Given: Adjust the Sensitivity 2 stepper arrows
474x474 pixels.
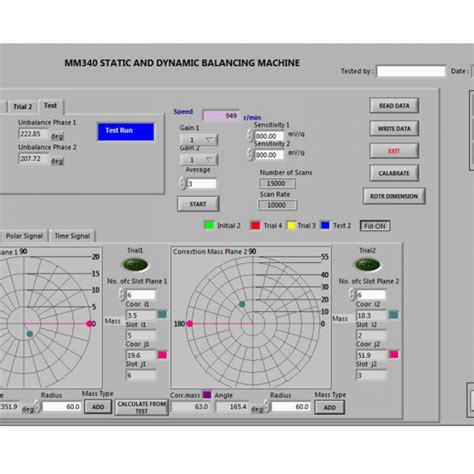Looking at the screenshot, I should [250, 154].
